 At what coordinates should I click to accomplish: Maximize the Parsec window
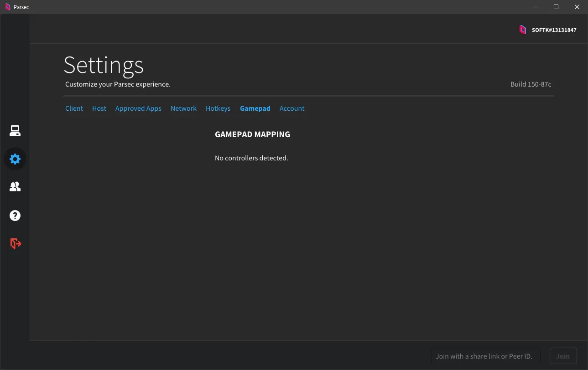(556, 7)
